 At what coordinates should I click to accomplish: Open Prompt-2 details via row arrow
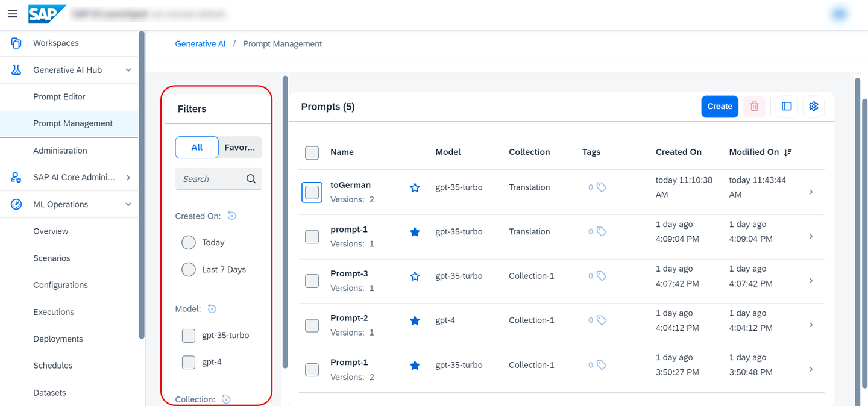point(811,325)
